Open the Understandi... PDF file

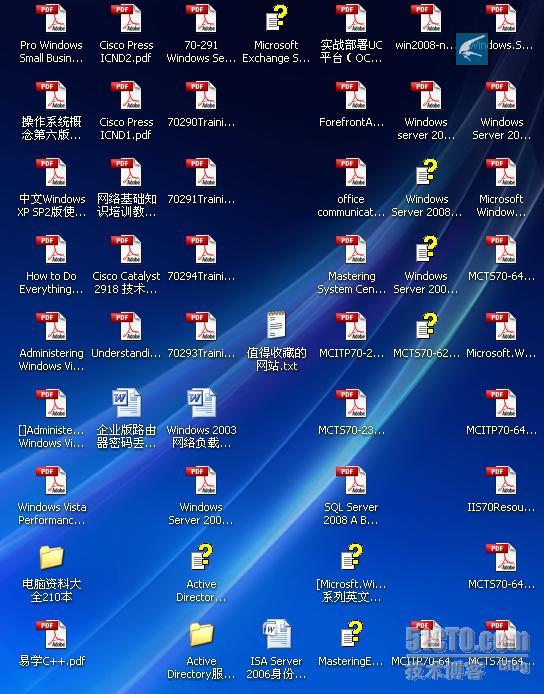pyautogui.click(x=126, y=327)
